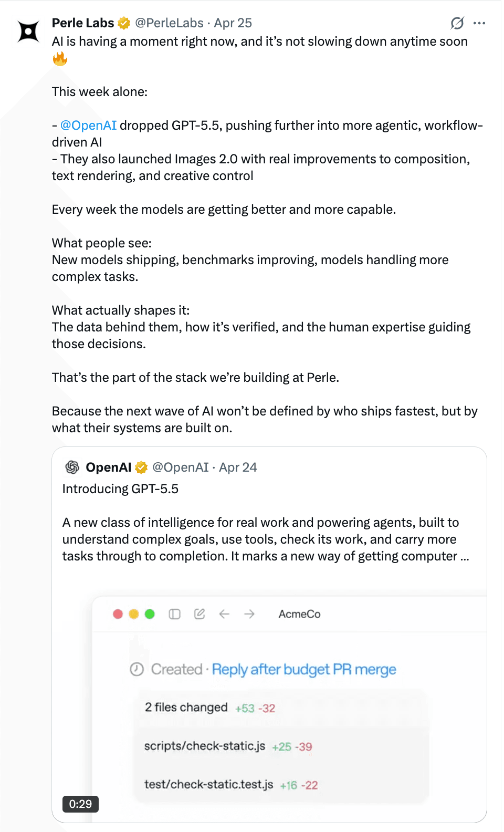
Task: Select test/check-static.test.js file row
Action: pos(209,785)
